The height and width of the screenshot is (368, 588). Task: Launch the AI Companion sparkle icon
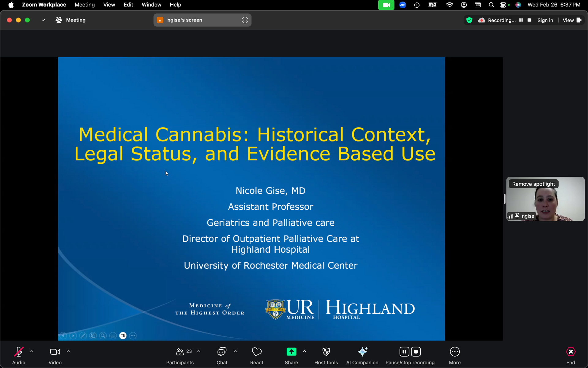tap(362, 352)
